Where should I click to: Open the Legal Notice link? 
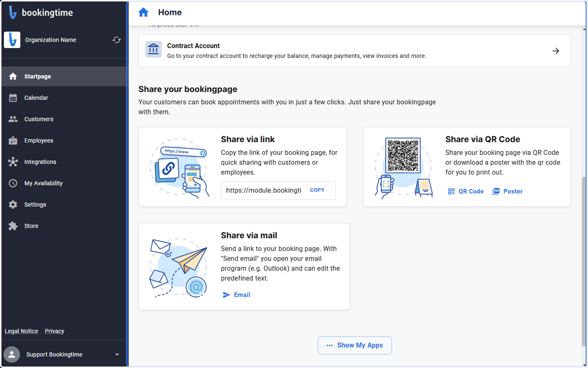pos(22,331)
